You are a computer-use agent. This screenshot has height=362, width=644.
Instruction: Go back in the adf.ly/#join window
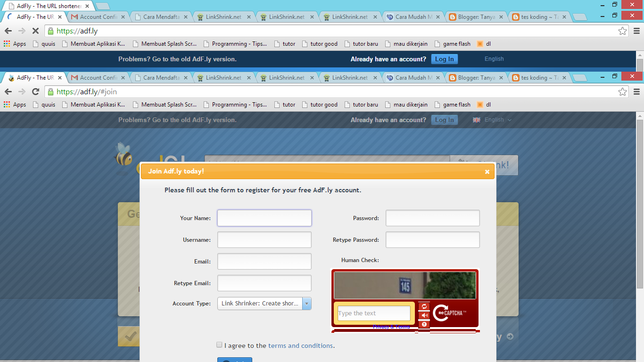pos(8,91)
